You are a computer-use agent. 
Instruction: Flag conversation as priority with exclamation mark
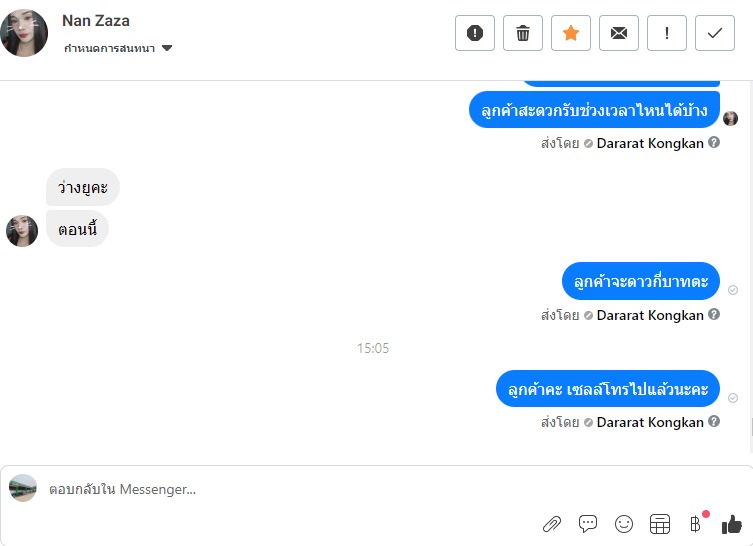[x=667, y=33]
